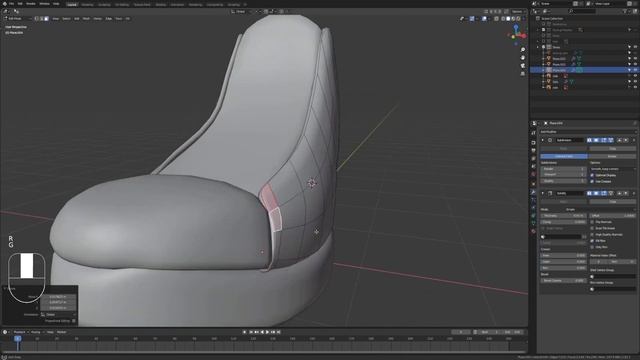Viewport: 640px width, 360px height.
Task: Open Tool properties tab icon
Action: pos(533,133)
